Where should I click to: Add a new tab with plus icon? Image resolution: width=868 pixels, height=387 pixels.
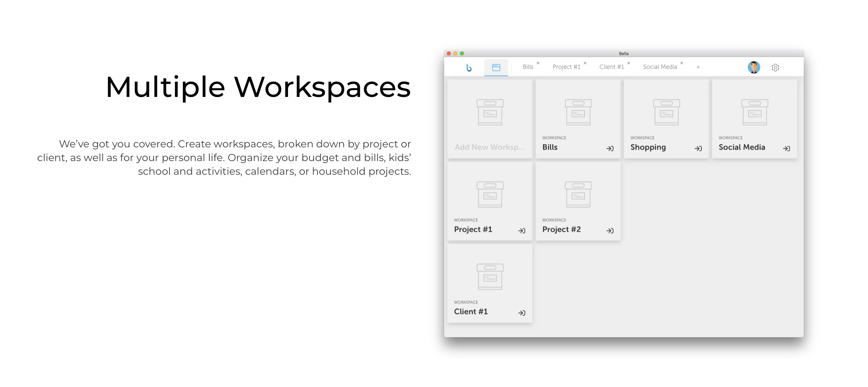point(698,67)
